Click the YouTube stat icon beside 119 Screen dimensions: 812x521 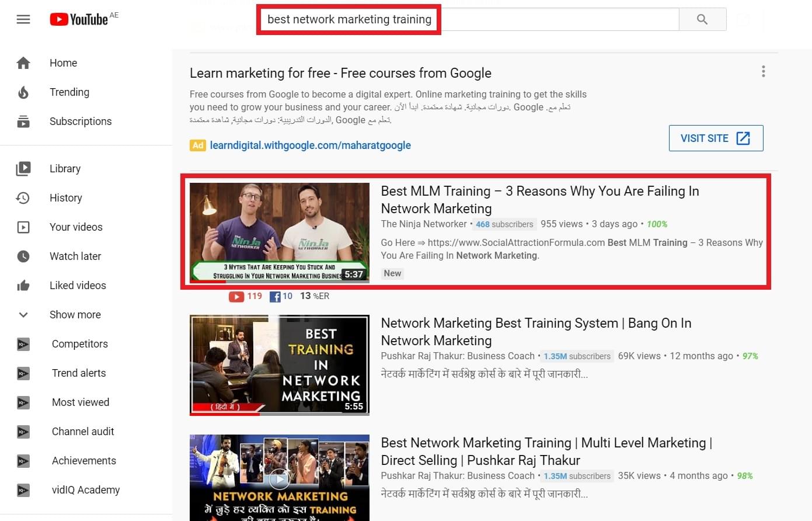pyautogui.click(x=236, y=297)
